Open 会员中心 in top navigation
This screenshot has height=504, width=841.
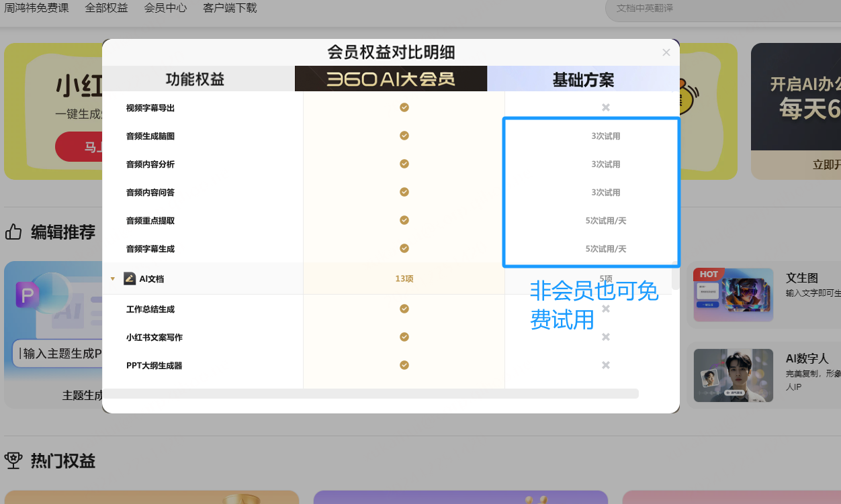point(165,8)
